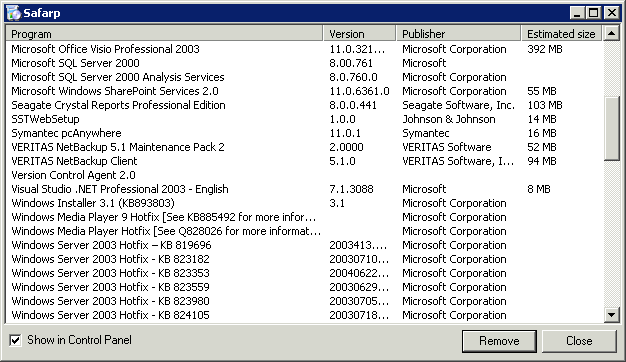Click the VERITAS Software publisher for Maintenance Pack
Screen dimensions: 626x362
pyautogui.click(x=447, y=147)
